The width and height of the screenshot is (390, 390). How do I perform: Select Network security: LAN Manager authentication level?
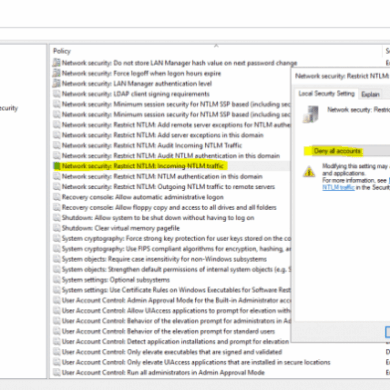(137, 84)
